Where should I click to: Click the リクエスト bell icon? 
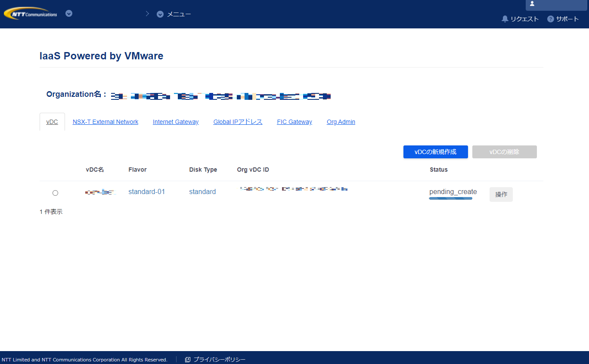tap(505, 19)
